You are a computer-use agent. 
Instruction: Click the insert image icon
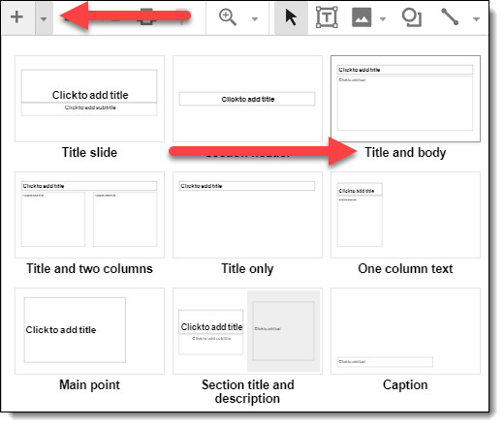pos(362,17)
